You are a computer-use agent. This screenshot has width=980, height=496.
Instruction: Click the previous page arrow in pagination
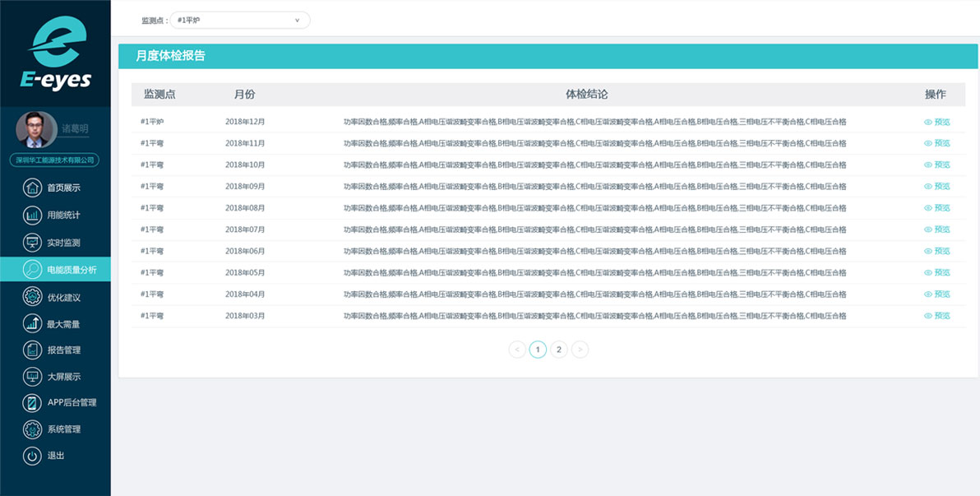coord(517,350)
